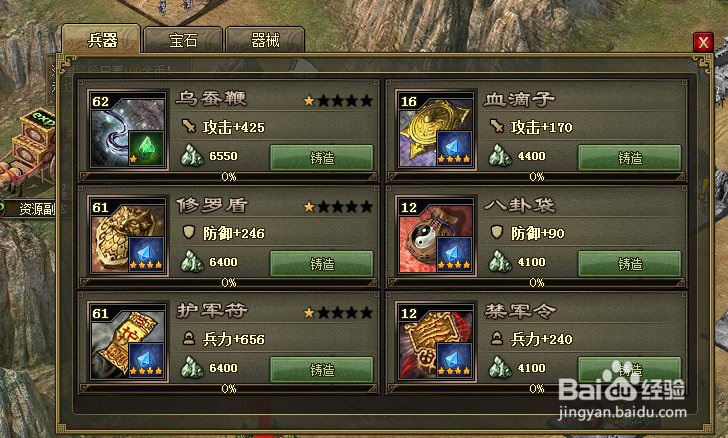The image size is (728, 438).
Task: Click the green gem on 乌蚕鞭 icon
Action: [x=146, y=149]
